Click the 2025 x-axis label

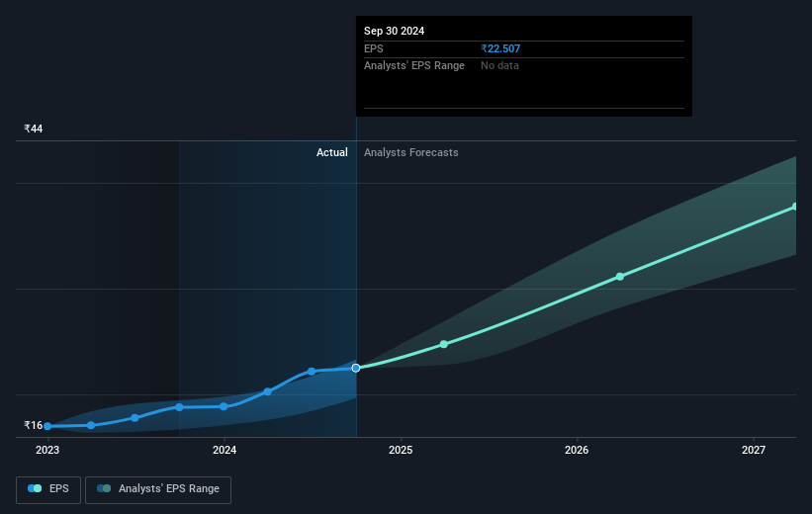click(401, 450)
